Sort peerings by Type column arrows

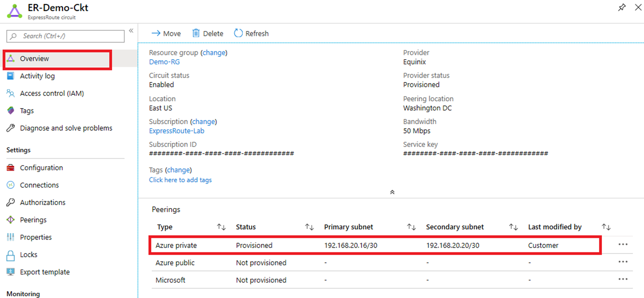(x=221, y=227)
